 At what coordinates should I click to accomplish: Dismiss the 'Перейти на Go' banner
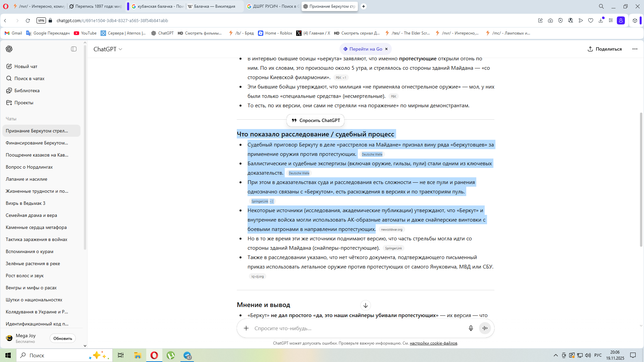click(x=386, y=49)
